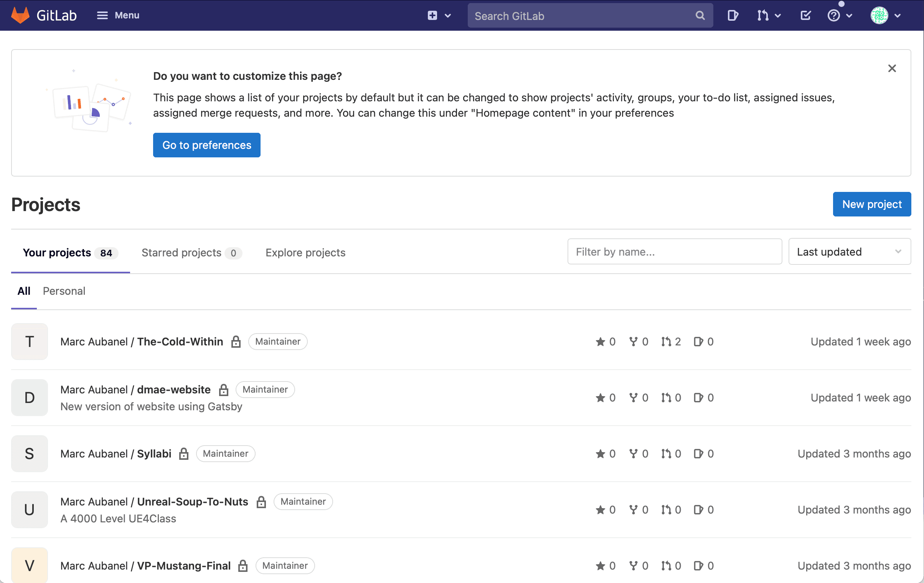Image resolution: width=924 pixels, height=583 pixels.
Task: Click lock icon beside Syllabi
Action: pos(184,454)
